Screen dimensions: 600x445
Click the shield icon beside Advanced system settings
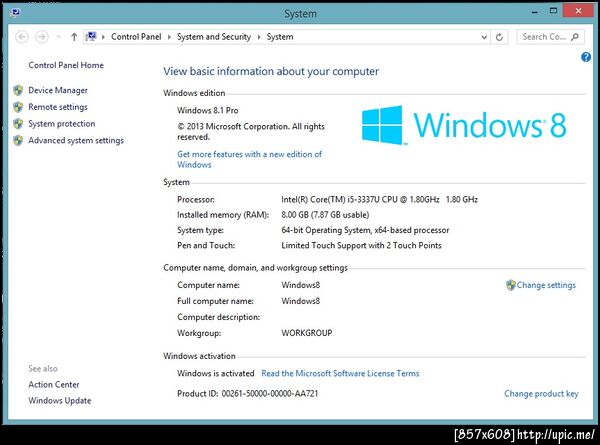pyautogui.click(x=18, y=140)
